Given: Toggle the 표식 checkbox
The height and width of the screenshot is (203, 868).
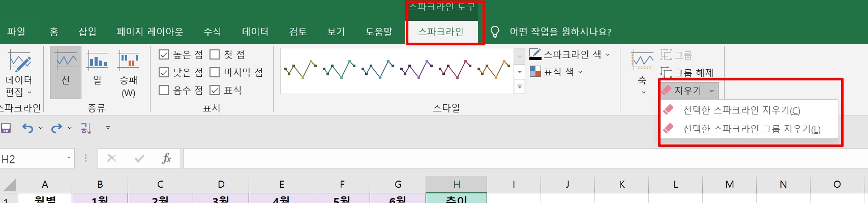Looking at the screenshot, I should (x=215, y=90).
